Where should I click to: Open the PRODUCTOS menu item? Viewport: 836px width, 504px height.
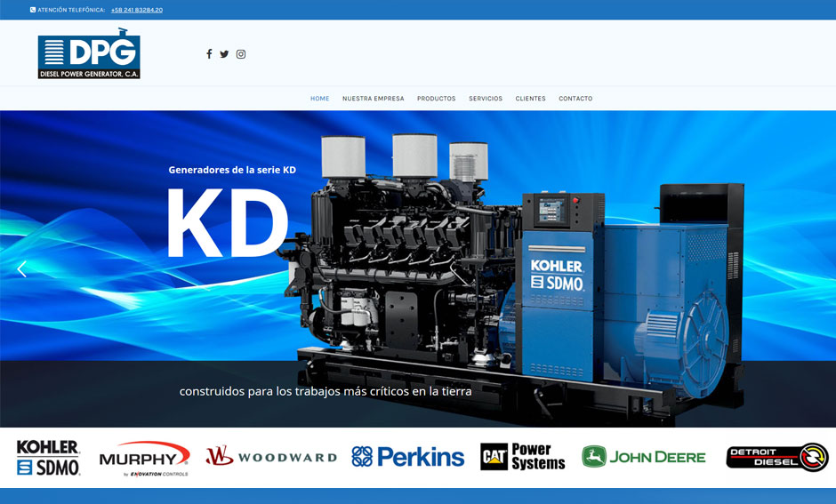(436, 99)
